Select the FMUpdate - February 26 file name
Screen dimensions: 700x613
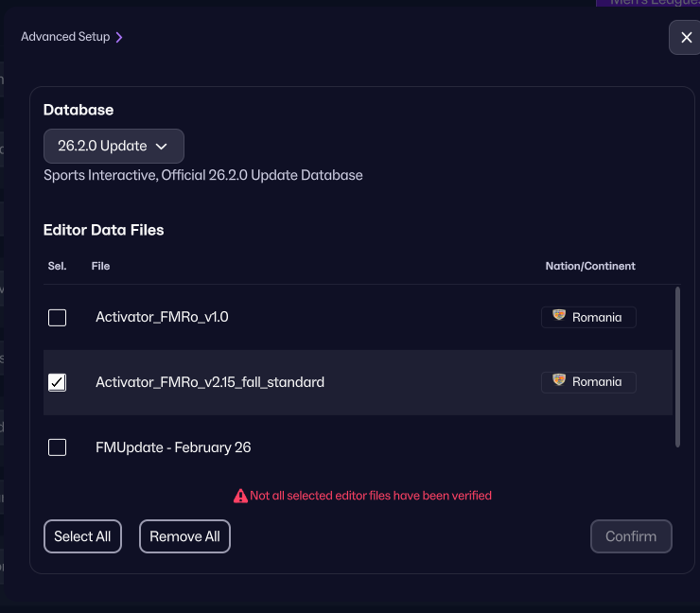point(173,447)
